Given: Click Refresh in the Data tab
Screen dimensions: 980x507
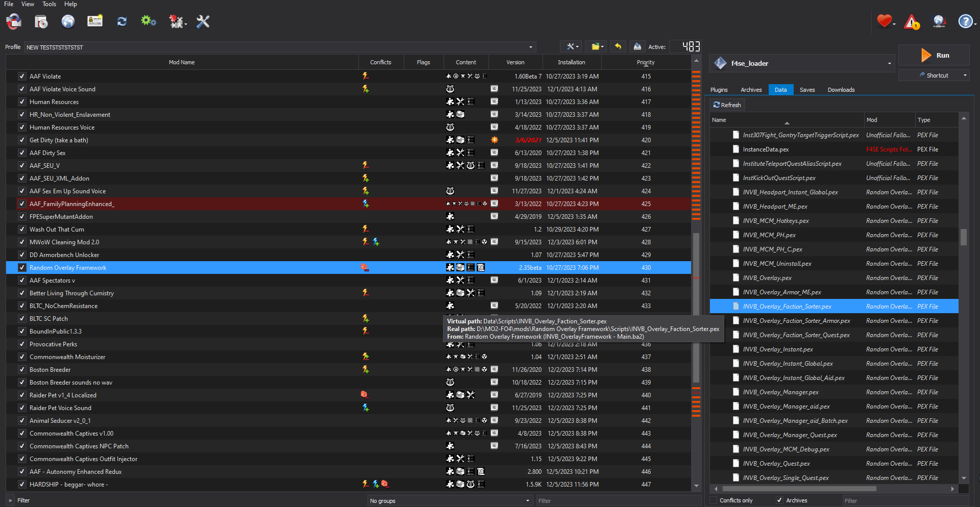Looking at the screenshot, I should coord(727,105).
